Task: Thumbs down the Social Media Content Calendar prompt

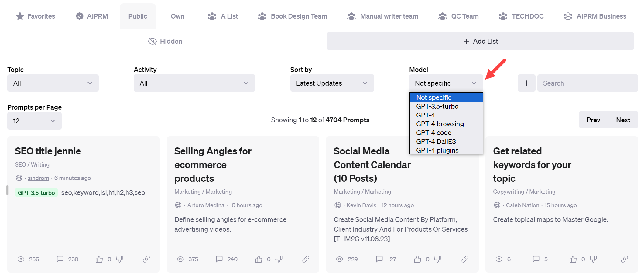Action: point(438,259)
